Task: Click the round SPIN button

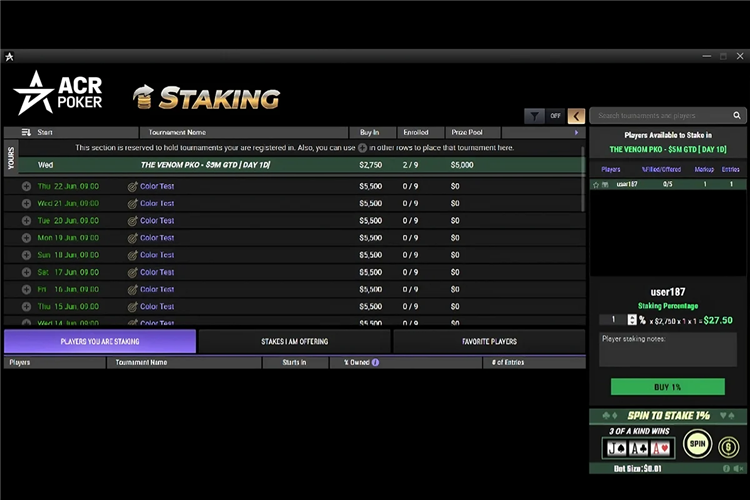Action: (x=697, y=444)
